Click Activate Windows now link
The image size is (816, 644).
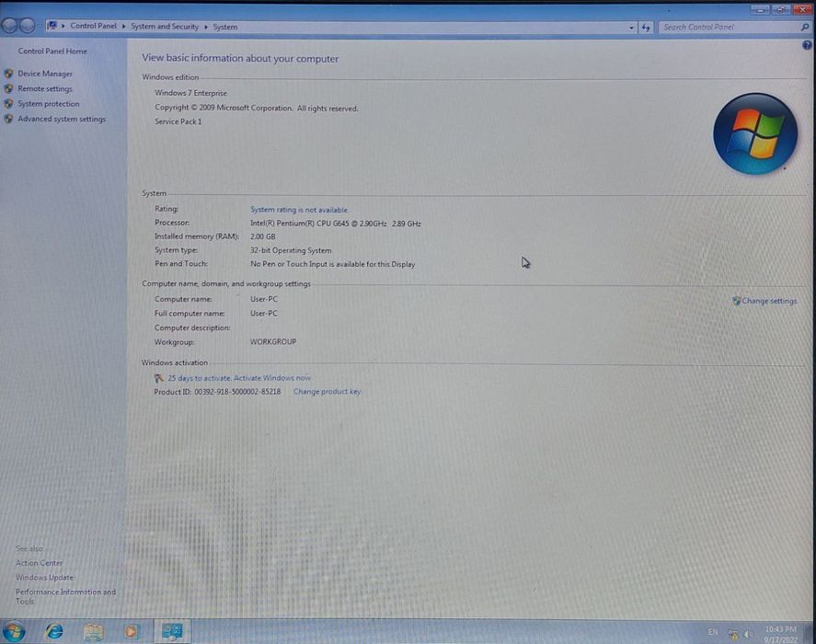[272, 378]
